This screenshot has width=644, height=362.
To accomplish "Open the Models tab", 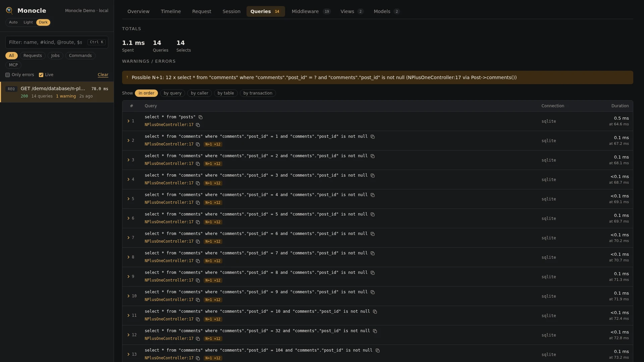I will (x=387, y=11).
